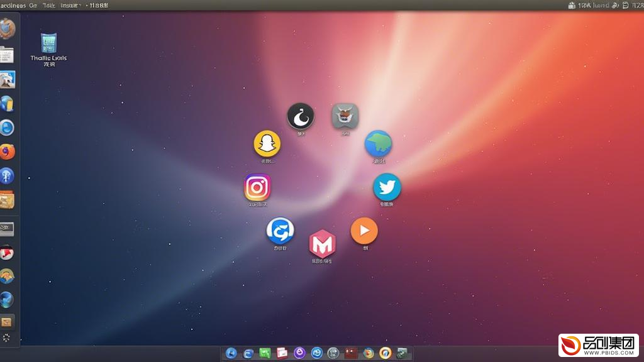
Task: Open the gray clock dial icon in dock
Action: tap(333, 353)
